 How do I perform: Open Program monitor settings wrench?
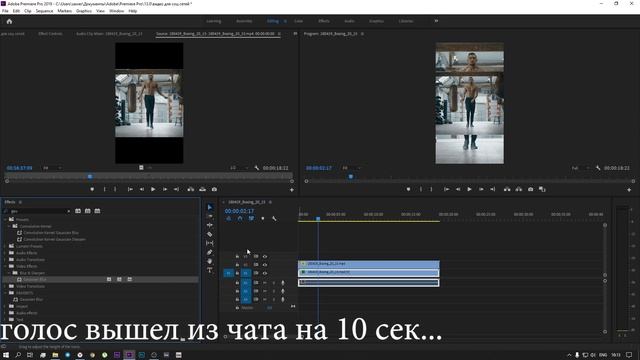click(598, 168)
